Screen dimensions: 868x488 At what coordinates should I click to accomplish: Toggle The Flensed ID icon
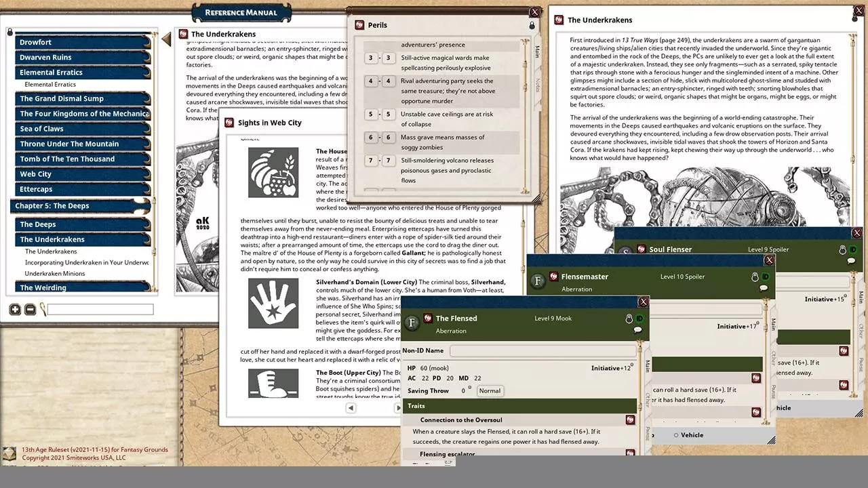click(639, 319)
